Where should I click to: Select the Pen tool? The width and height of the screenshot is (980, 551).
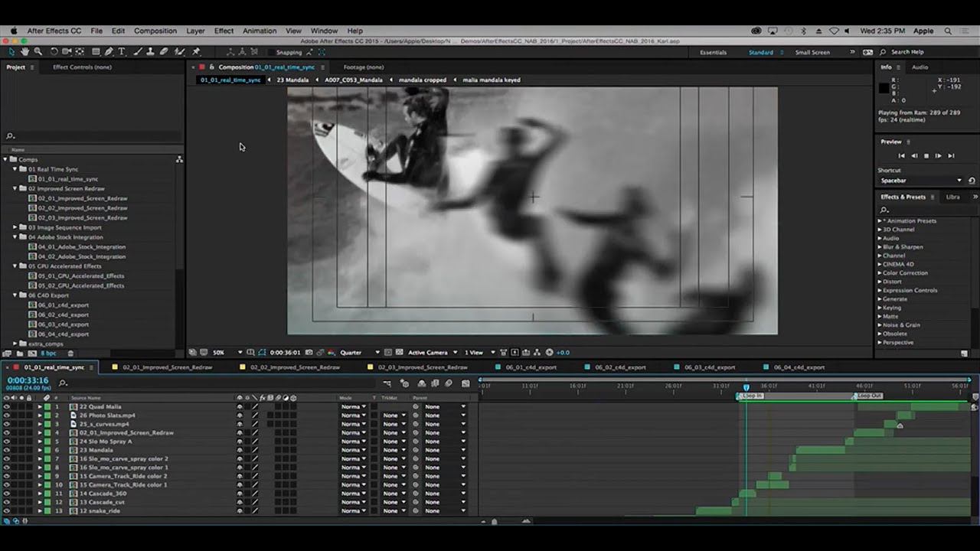[109, 52]
